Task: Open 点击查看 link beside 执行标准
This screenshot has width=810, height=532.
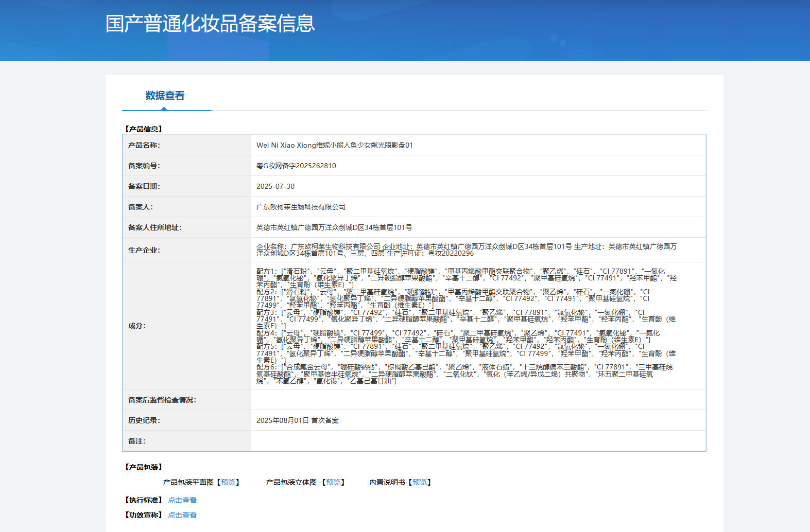Action: pos(182,500)
